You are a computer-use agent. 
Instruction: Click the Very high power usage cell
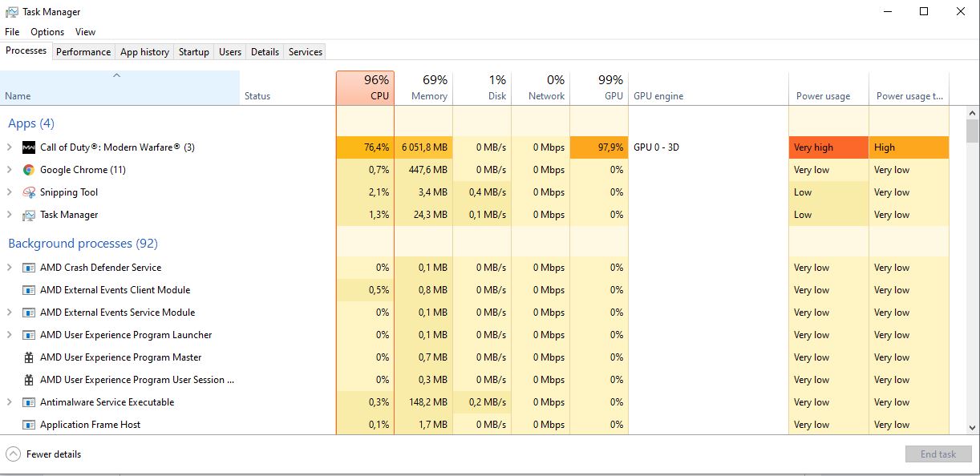(x=828, y=147)
